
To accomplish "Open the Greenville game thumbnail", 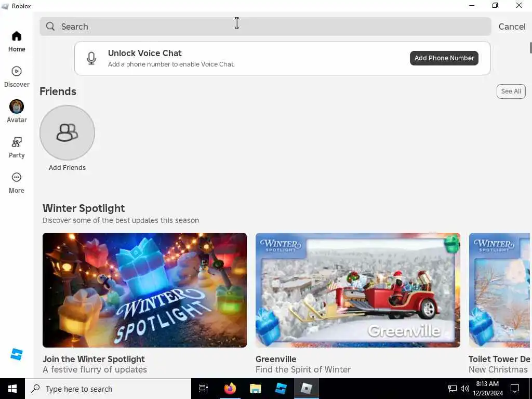I will pos(358,290).
